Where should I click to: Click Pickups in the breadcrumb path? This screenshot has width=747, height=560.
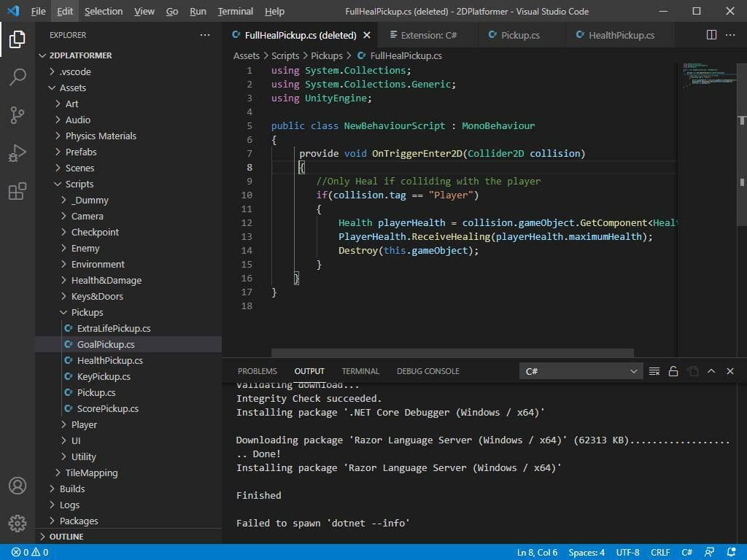[x=326, y=55]
